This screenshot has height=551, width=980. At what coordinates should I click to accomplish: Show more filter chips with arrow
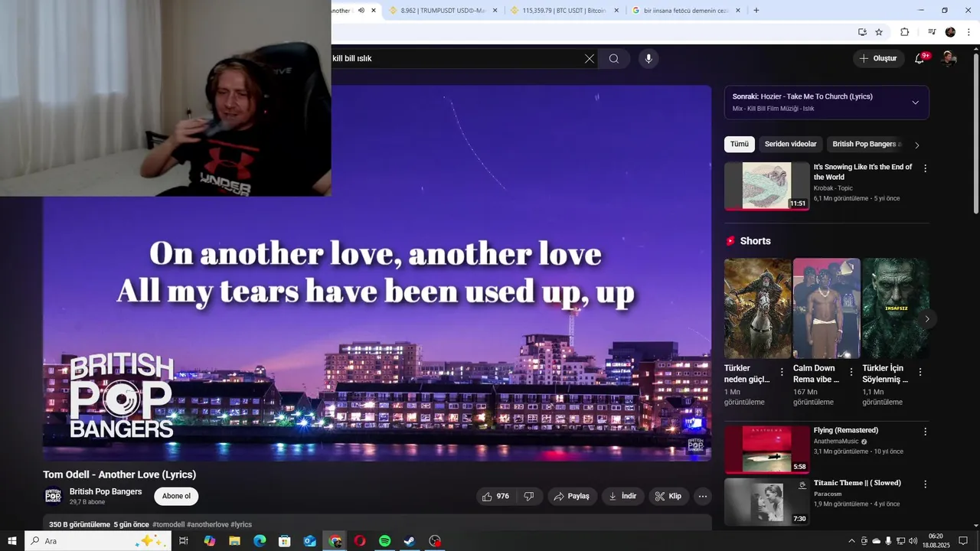[x=917, y=145]
